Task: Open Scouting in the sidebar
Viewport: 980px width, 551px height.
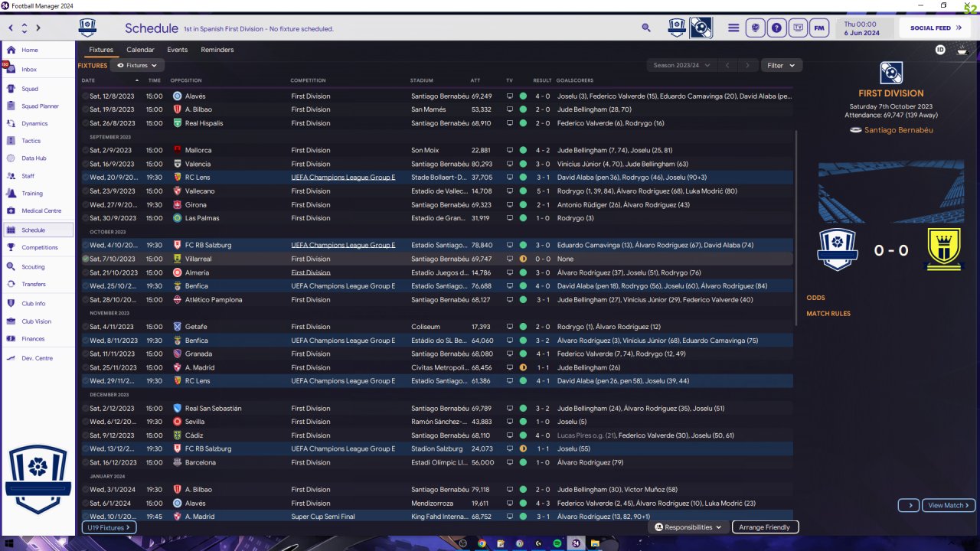Action: 38,267
